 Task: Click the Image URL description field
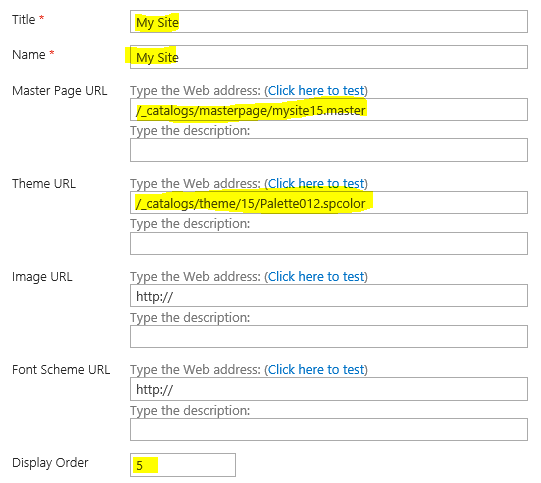click(x=328, y=336)
